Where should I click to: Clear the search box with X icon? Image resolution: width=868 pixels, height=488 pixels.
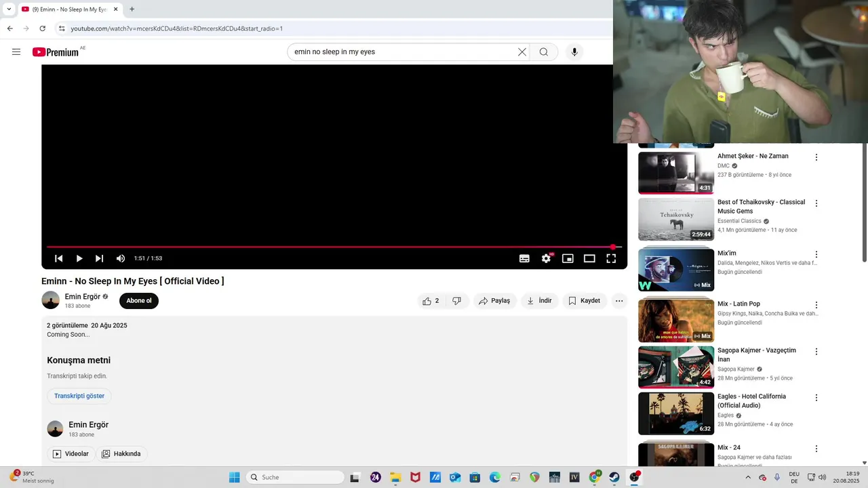point(522,52)
